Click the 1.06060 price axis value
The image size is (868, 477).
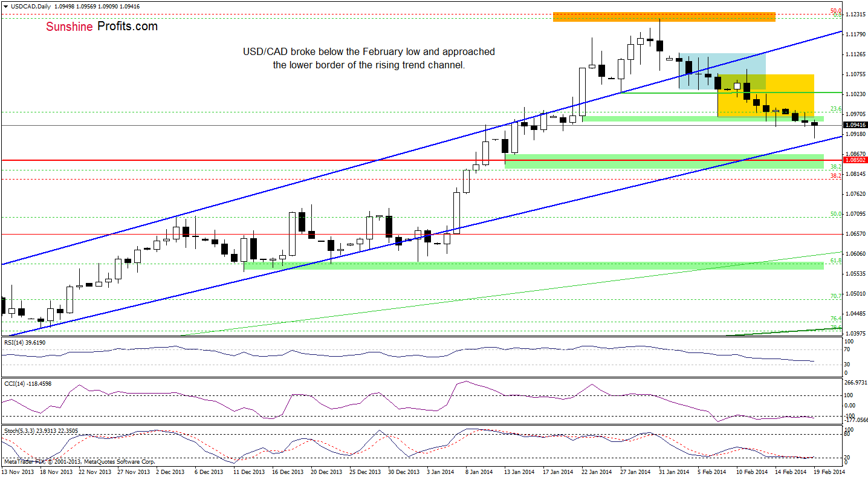(x=856, y=254)
